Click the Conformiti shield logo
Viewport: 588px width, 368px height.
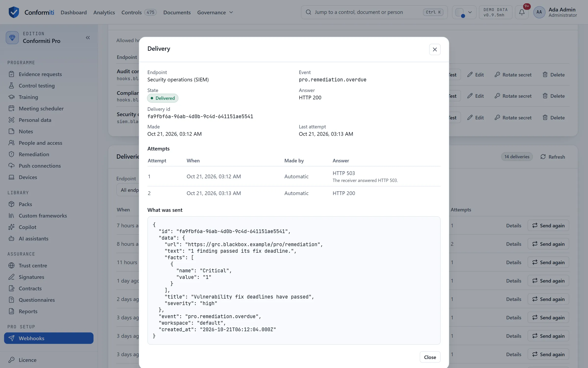pyautogui.click(x=14, y=12)
